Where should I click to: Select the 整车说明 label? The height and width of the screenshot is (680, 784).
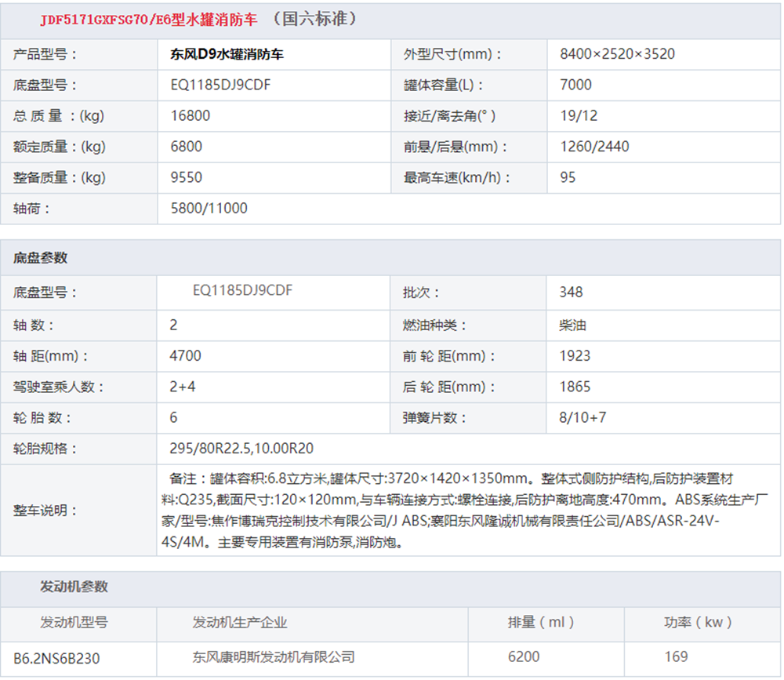click(x=45, y=511)
